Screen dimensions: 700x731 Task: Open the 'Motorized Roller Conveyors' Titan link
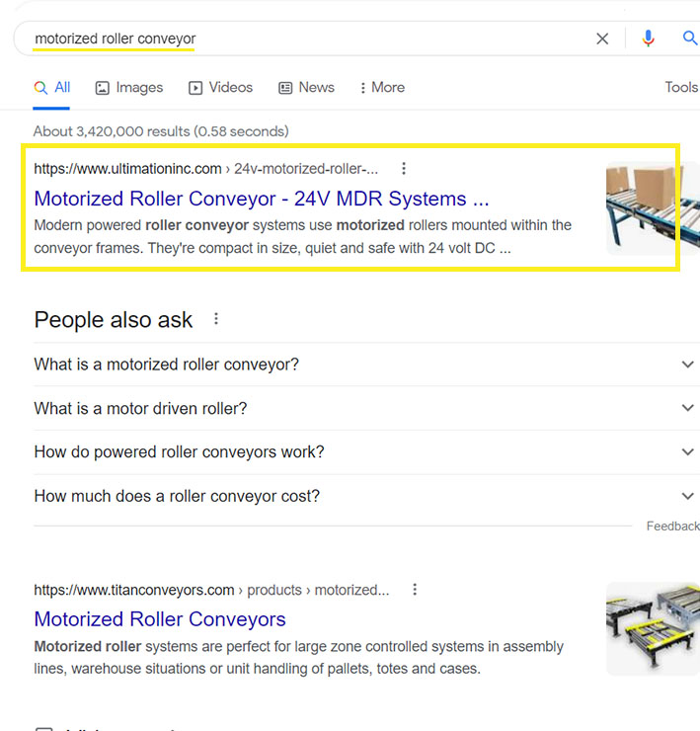[160, 619]
